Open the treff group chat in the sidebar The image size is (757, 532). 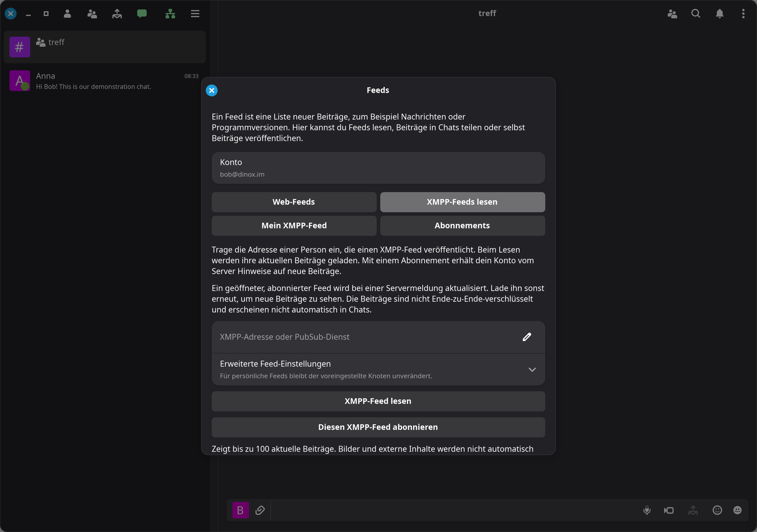click(x=104, y=47)
